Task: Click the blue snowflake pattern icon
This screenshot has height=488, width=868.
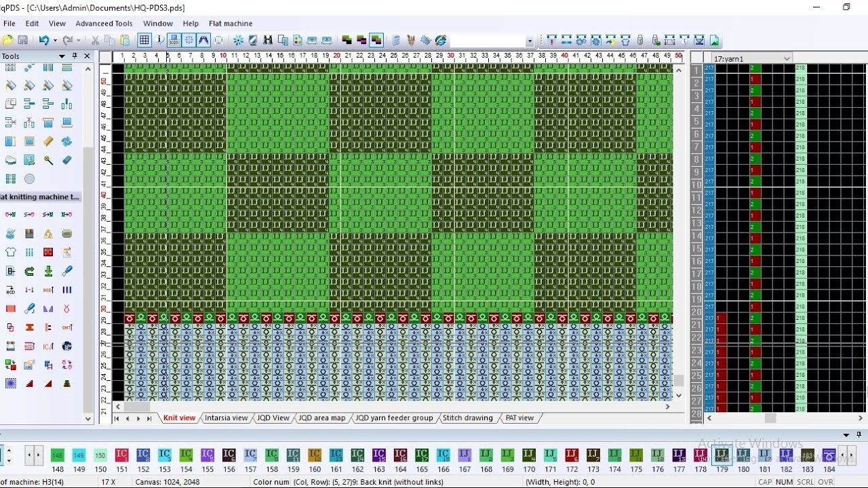Action: click(x=238, y=41)
